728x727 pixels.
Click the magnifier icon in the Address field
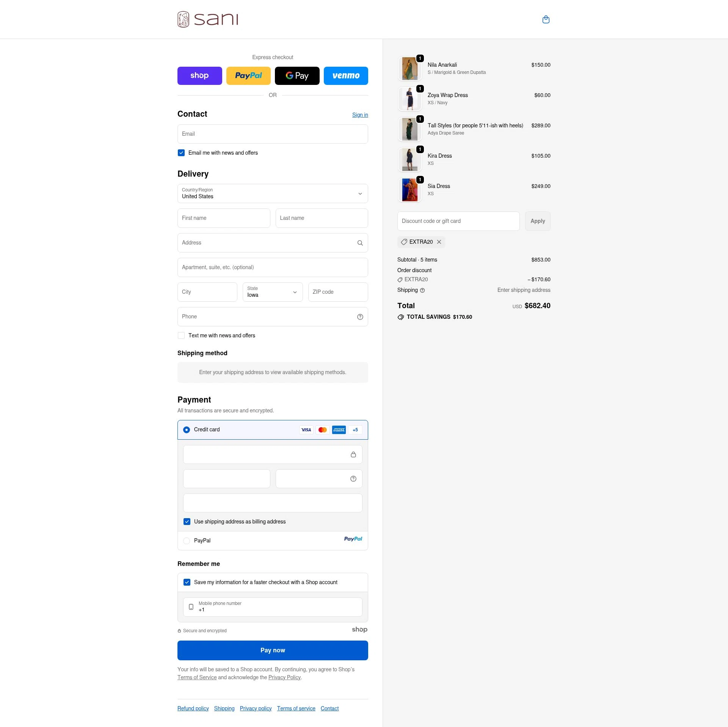pos(359,243)
